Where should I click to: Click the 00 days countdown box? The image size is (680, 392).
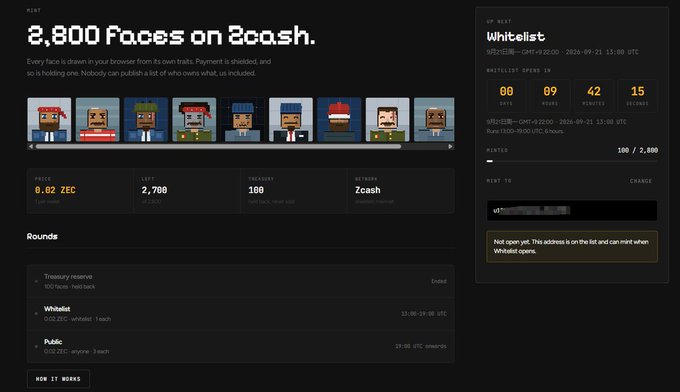click(506, 96)
